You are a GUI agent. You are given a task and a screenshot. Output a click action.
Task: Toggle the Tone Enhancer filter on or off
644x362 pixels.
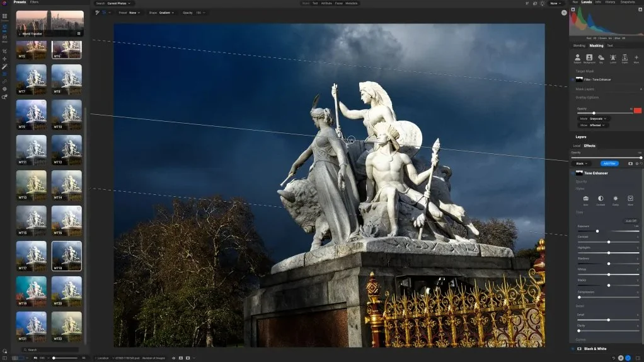573,173
